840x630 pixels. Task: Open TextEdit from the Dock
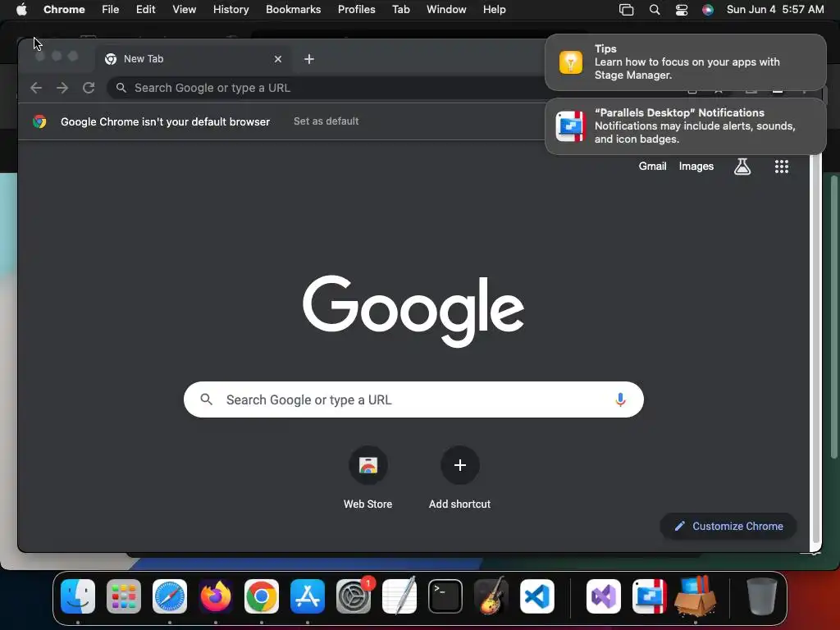point(399,596)
